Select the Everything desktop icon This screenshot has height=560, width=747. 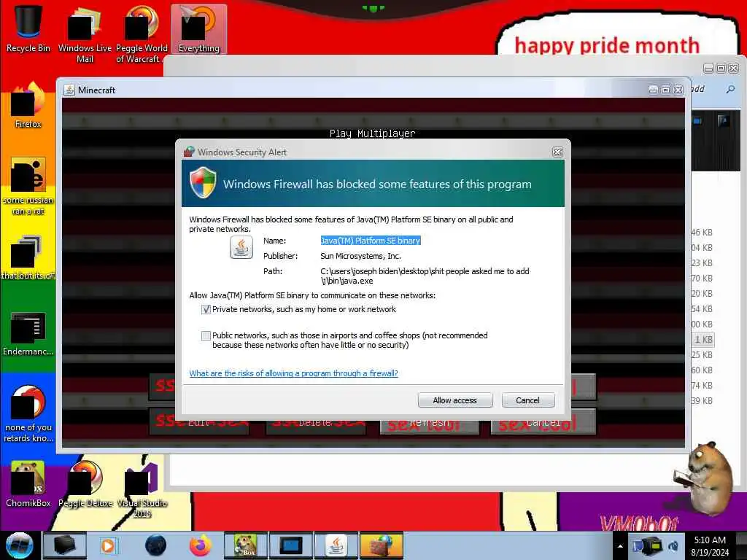[198, 29]
